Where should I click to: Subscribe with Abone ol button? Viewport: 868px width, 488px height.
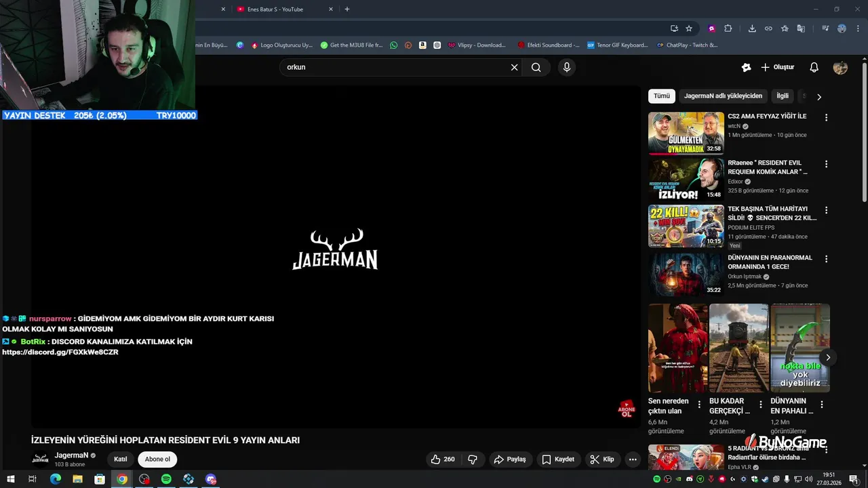coord(157,460)
